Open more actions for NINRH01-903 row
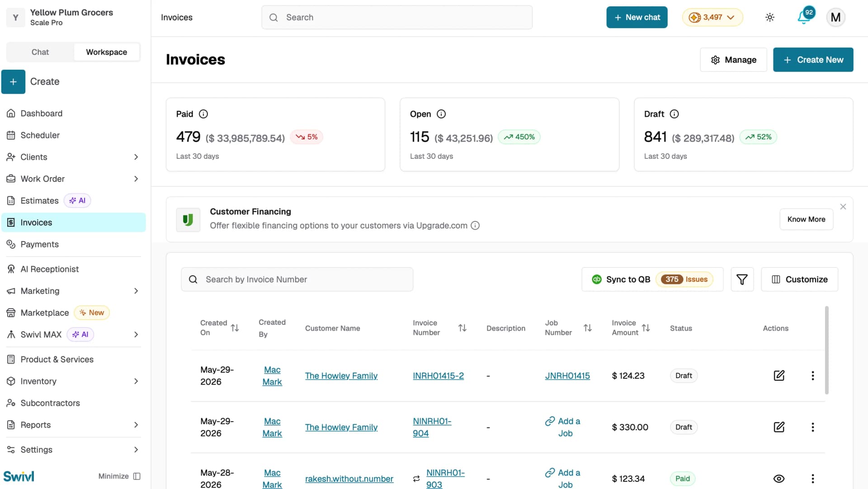Viewport: 868px width, 489px height. [x=812, y=479]
